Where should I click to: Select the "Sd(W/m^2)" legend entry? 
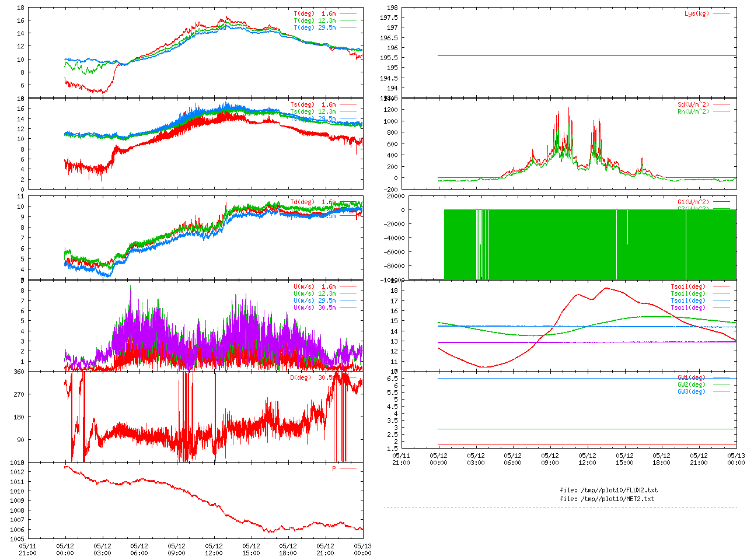point(693,104)
